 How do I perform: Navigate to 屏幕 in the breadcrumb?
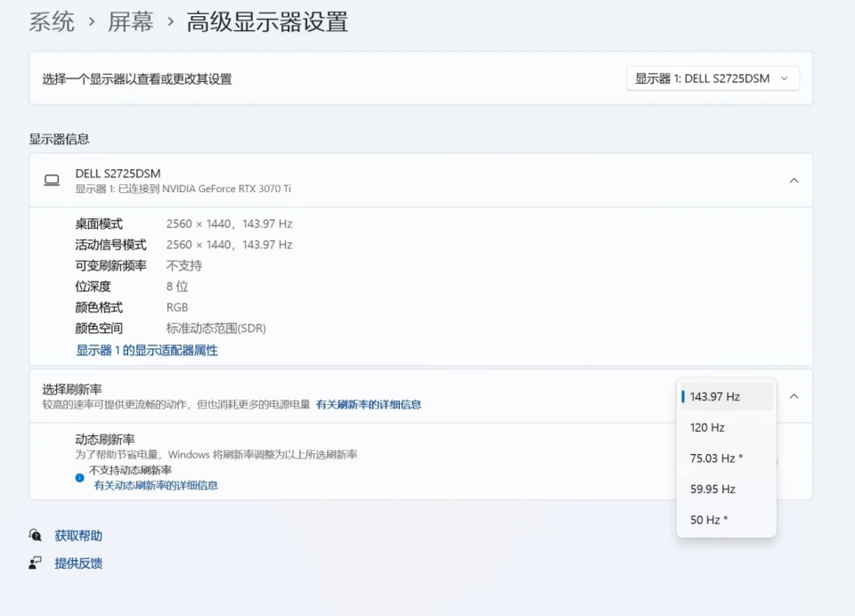[131, 22]
